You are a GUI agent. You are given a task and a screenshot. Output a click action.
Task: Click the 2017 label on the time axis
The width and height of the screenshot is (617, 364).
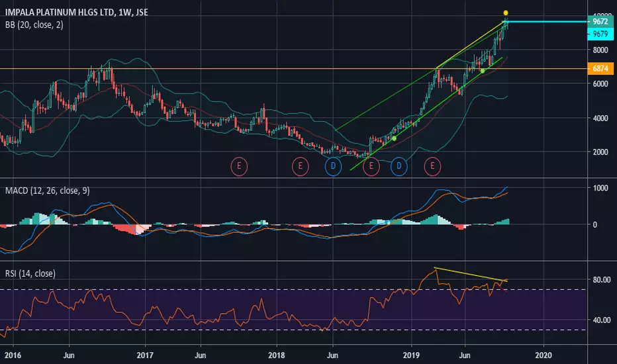tap(145, 355)
